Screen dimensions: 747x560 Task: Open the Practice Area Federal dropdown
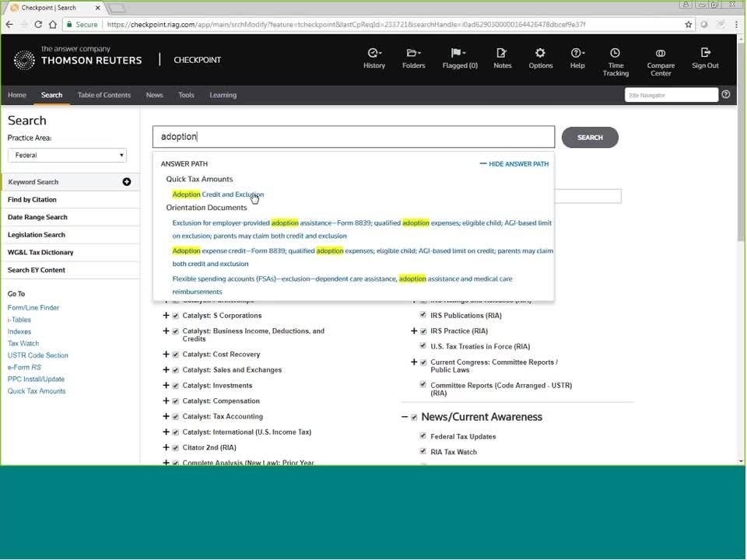[67, 155]
